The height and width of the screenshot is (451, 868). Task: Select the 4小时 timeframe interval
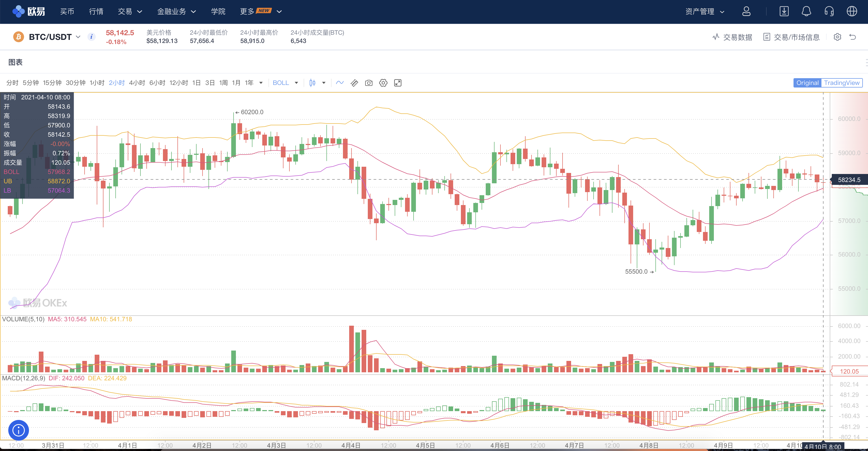(137, 83)
